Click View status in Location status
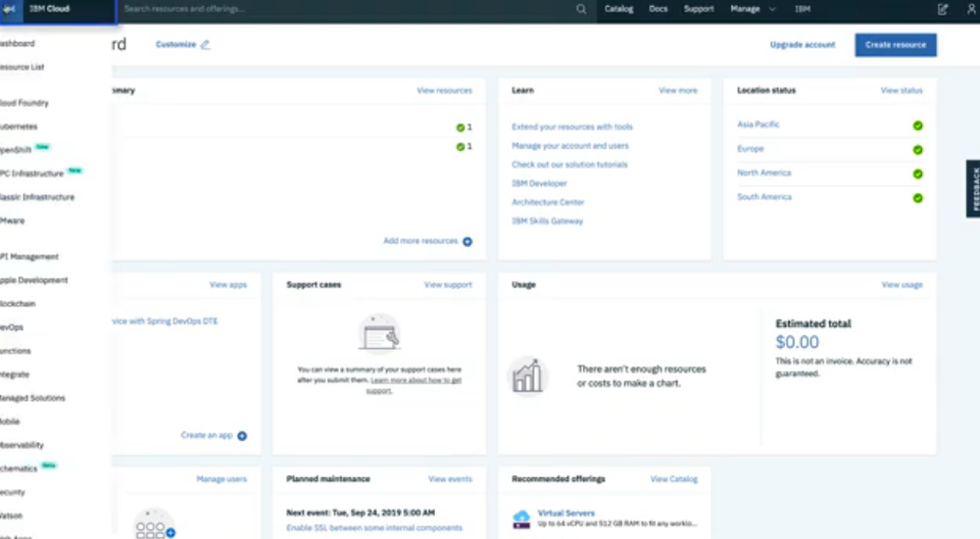This screenshot has height=539, width=980. (902, 91)
